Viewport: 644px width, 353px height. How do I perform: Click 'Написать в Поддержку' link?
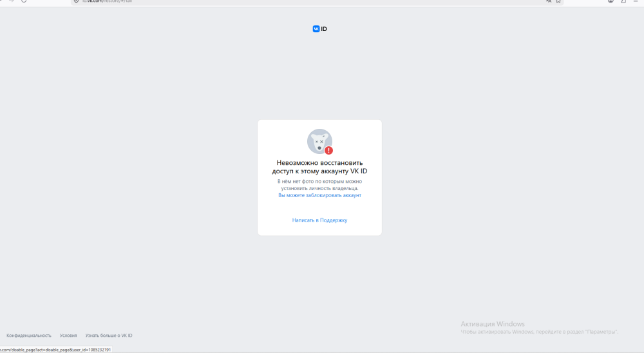click(x=319, y=220)
